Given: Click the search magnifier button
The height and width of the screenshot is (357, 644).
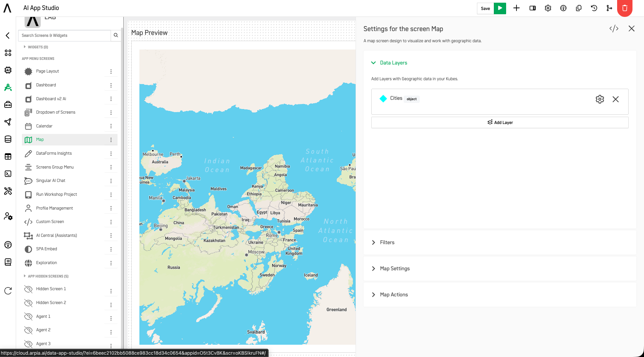Looking at the screenshot, I should [x=116, y=35].
